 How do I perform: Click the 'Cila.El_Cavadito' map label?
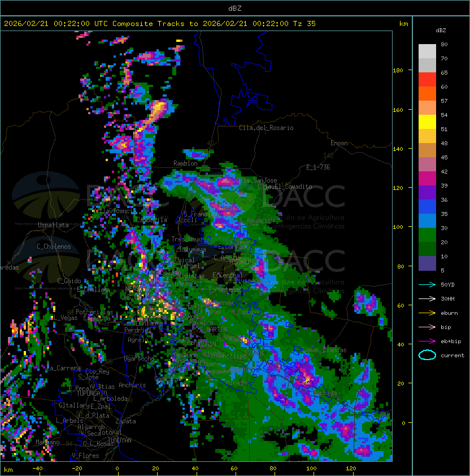(x=285, y=187)
